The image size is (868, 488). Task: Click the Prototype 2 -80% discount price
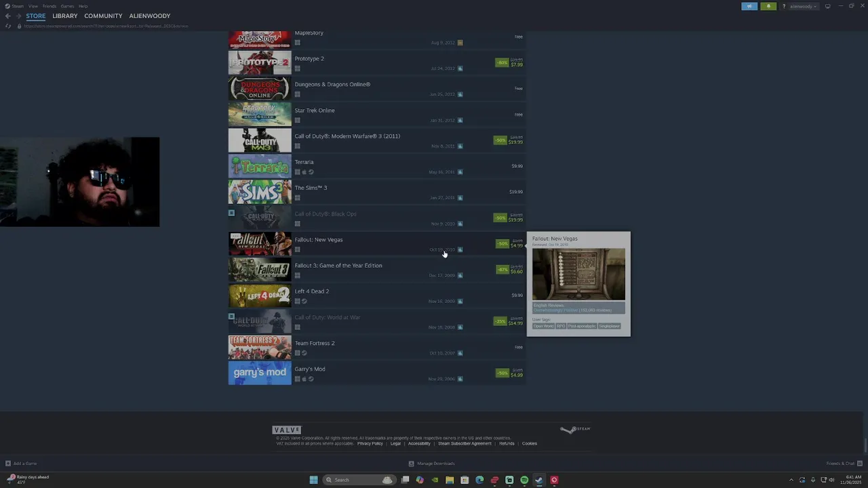[x=509, y=62]
